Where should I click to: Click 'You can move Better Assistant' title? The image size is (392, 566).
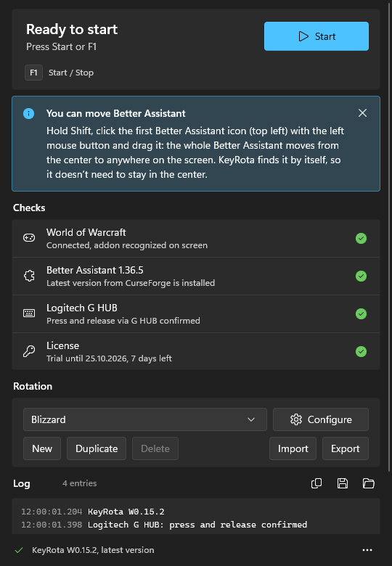pos(116,113)
